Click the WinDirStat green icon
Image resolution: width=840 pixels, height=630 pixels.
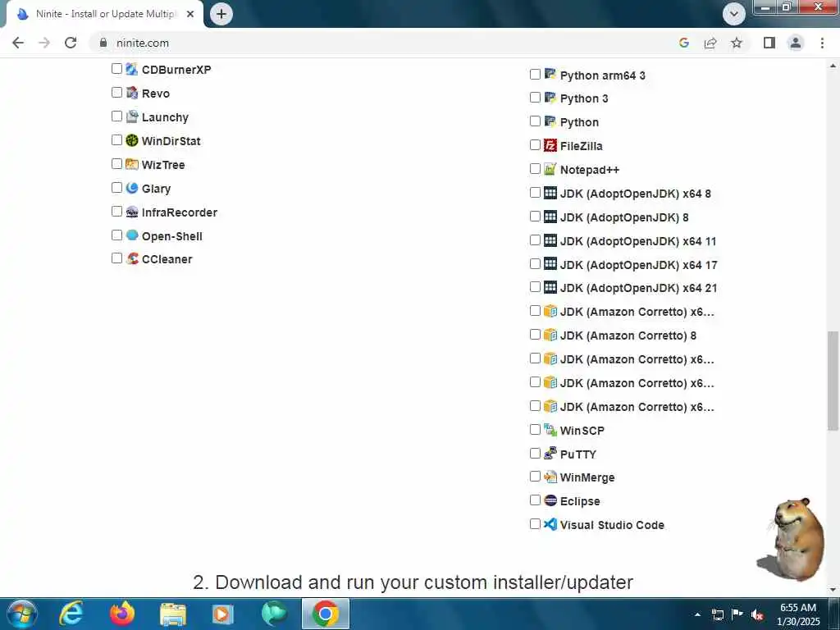click(132, 140)
